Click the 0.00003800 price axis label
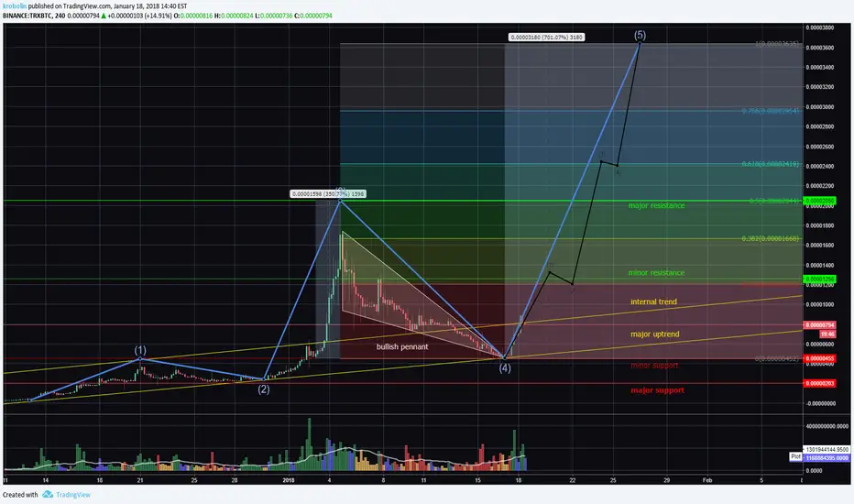 (x=820, y=27)
